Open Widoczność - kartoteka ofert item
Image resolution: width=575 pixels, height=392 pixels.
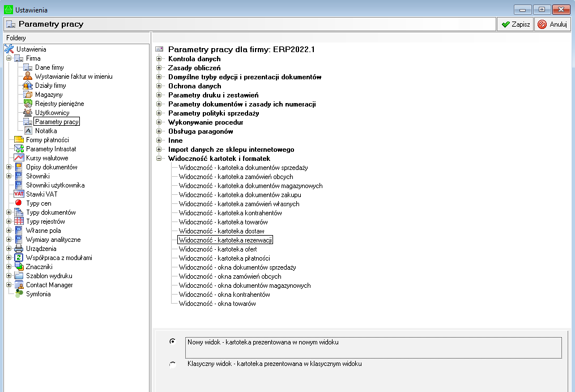click(218, 249)
